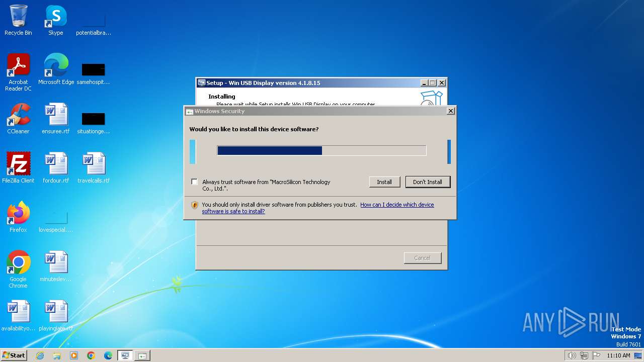Open the playinglate.rtf file
This screenshot has height=362, width=644.
[x=55, y=316]
